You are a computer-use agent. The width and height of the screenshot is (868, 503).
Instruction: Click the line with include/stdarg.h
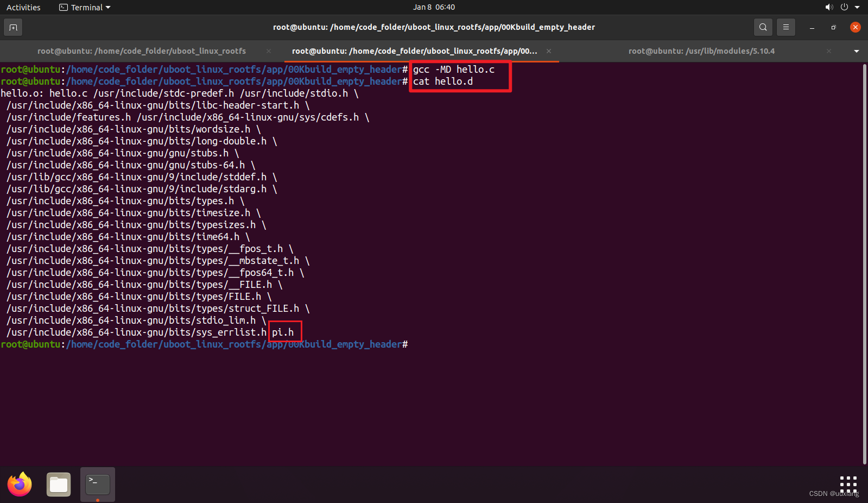[x=142, y=189]
